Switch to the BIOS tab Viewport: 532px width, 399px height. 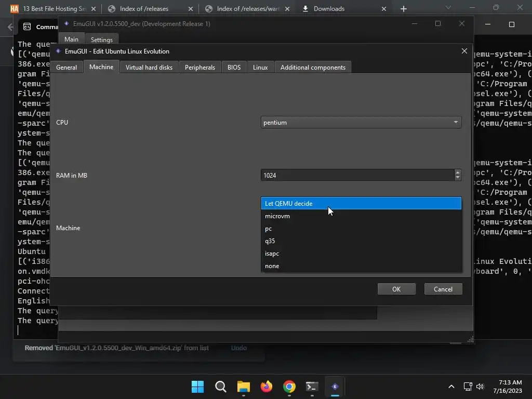pyautogui.click(x=234, y=67)
